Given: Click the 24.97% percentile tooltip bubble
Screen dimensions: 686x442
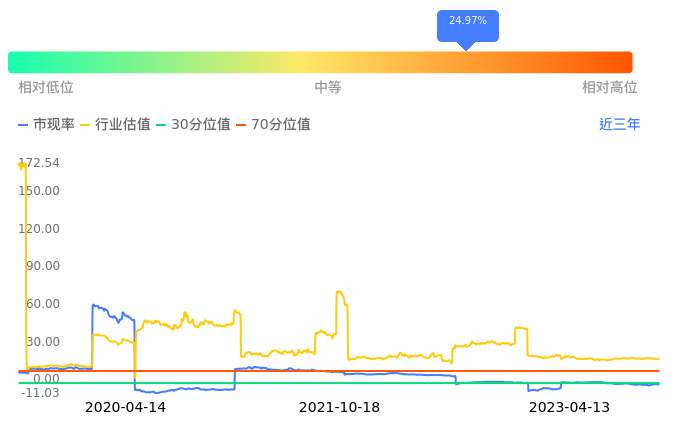Looking at the screenshot, I should pos(467,22).
